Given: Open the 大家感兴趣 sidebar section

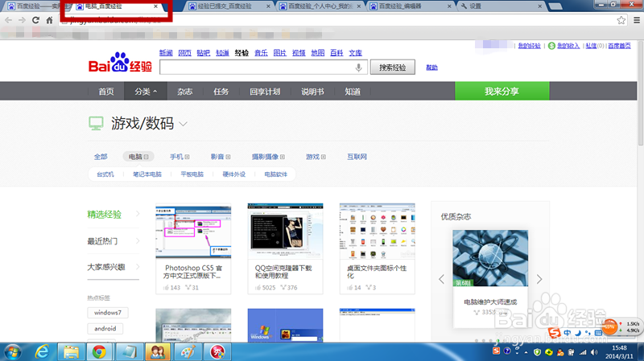Looking at the screenshot, I should (106, 267).
